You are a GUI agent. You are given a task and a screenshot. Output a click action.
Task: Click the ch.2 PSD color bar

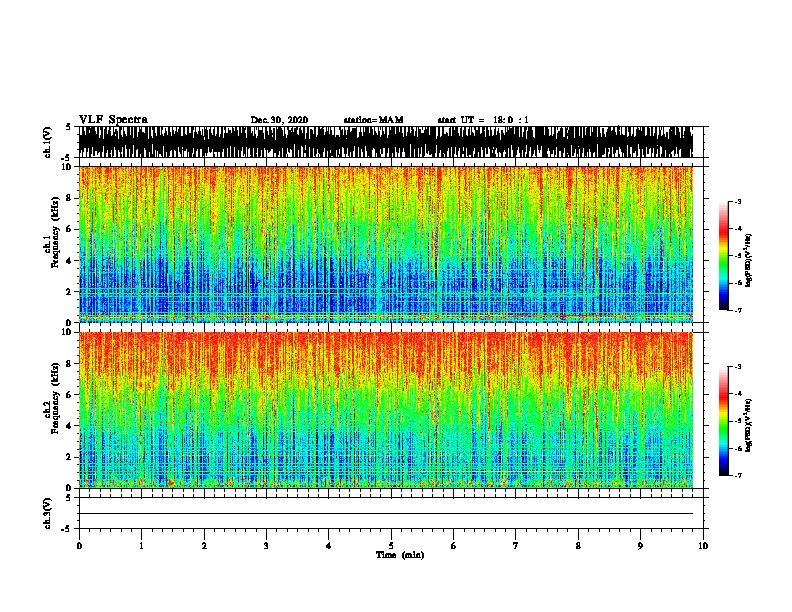724,421
